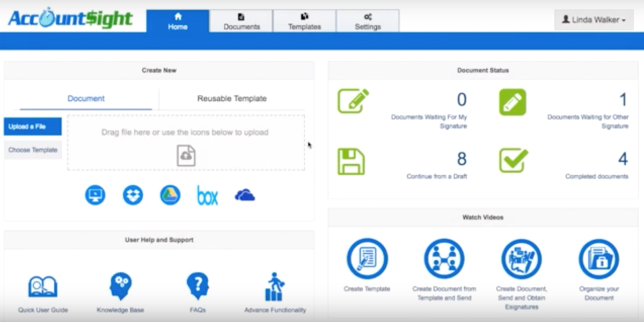View completed documents checkmark icon
The image size is (644, 322).
click(x=513, y=160)
